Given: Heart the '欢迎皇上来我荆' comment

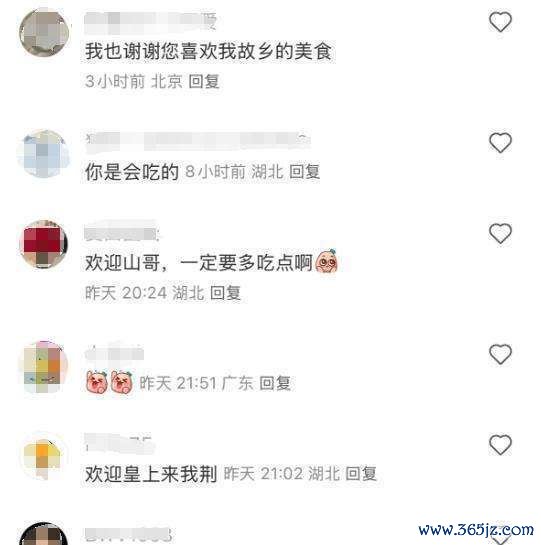Looking at the screenshot, I should [500, 445].
